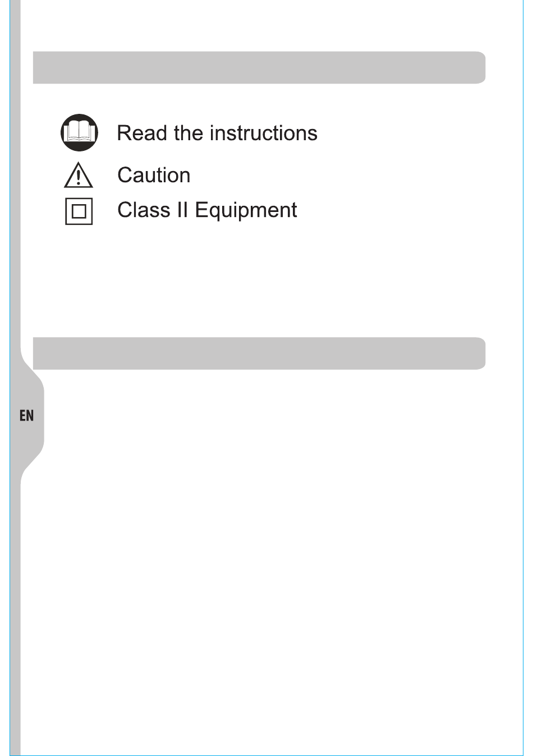This screenshot has height=756, width=533.
Task: Click the word "Class"
Action: click(144, 210)
